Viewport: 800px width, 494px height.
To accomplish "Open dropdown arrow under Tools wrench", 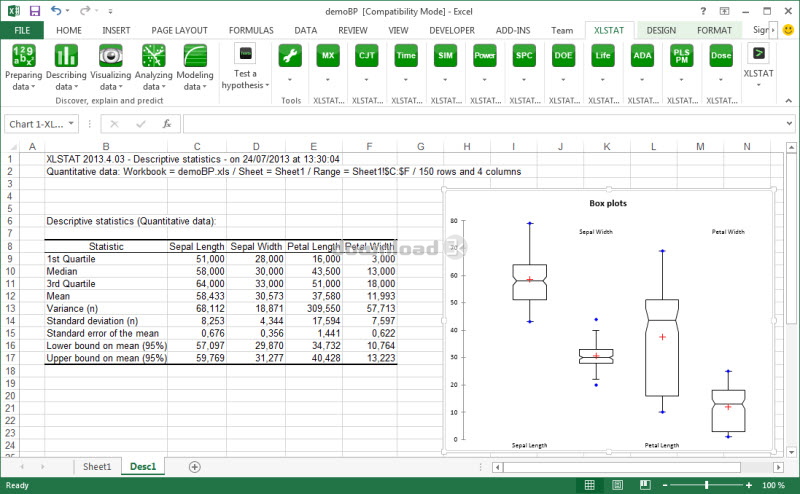I will (290, 80).
